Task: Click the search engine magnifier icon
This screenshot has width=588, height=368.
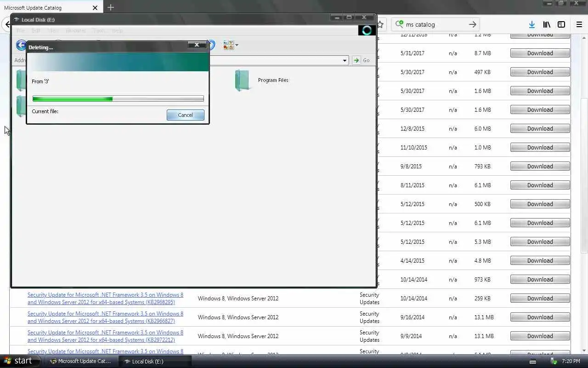Action: click(399, 24)
